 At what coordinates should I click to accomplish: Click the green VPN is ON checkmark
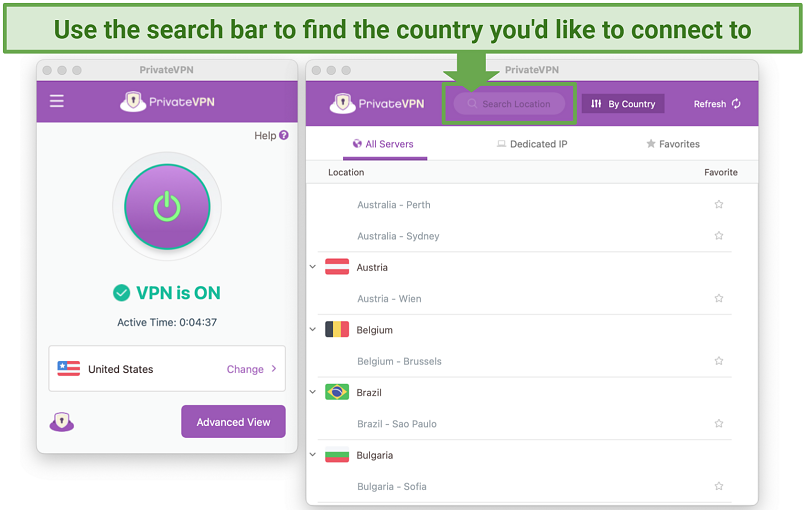pyautogui.click(x=121, y=293)
